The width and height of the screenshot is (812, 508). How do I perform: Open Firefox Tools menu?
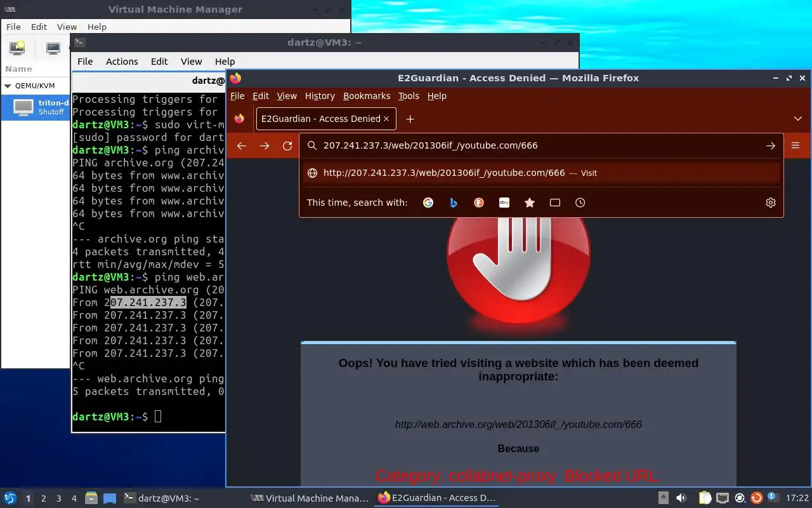tap(409, 96)
